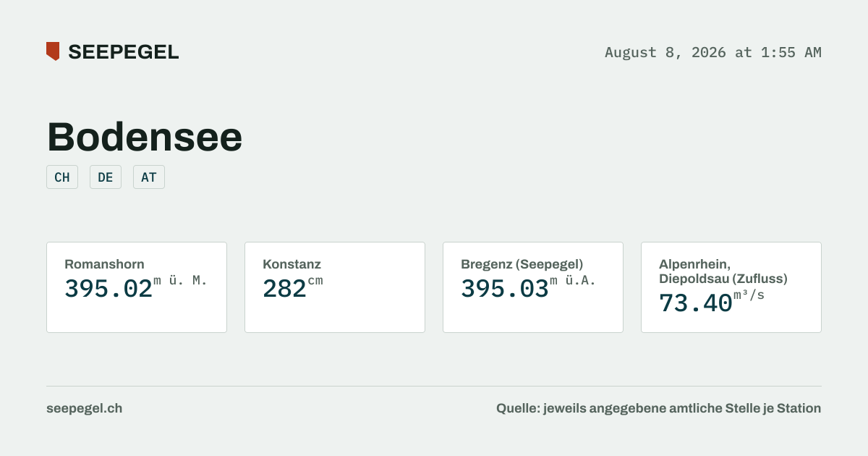Screen dimensions: 868x456
Task: Click the Quelle source note in footer
Action: [x=658, y=408]
